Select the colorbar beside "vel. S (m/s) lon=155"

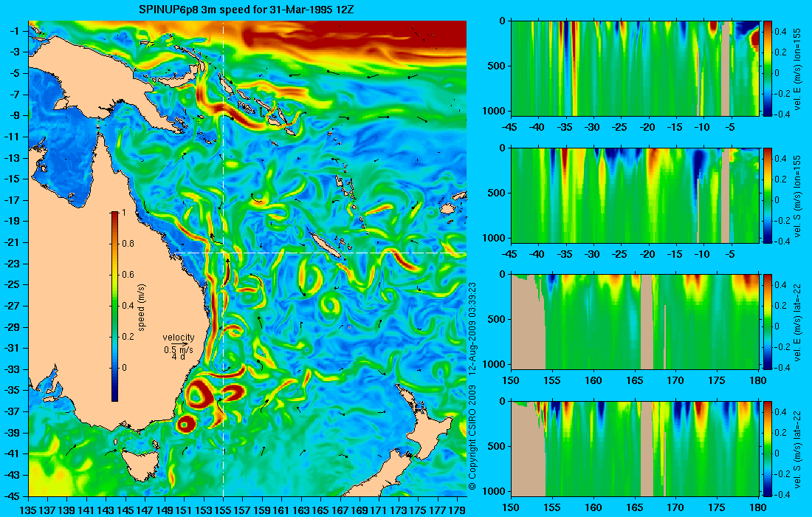coord(768,195)
